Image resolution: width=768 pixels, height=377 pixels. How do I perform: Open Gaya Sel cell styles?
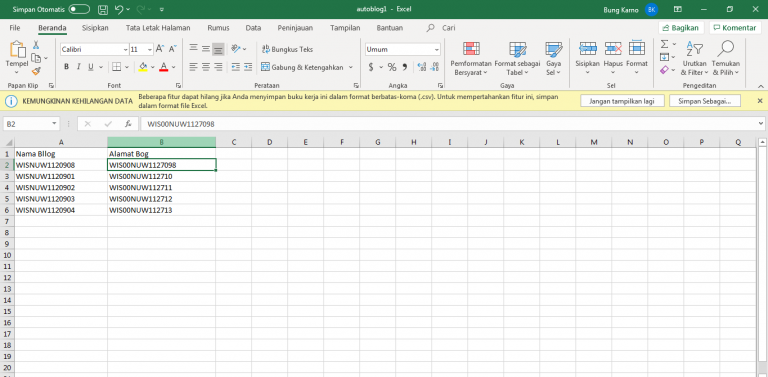pos(553,58)
